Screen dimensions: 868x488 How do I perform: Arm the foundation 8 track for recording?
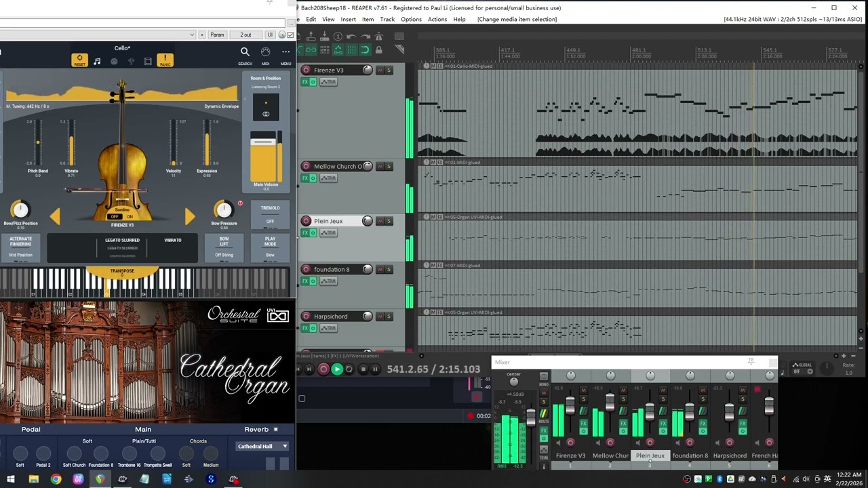point(306,269)
